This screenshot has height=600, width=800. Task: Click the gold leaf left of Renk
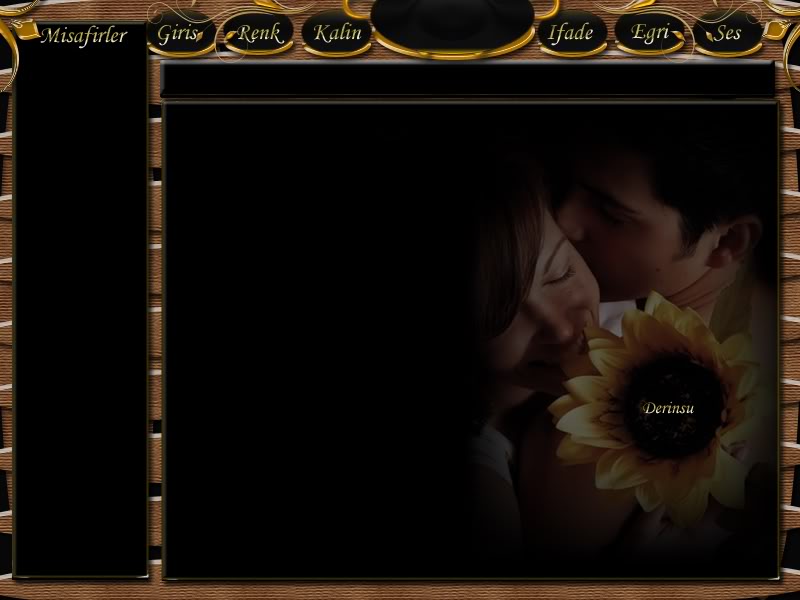coord(231,36)
